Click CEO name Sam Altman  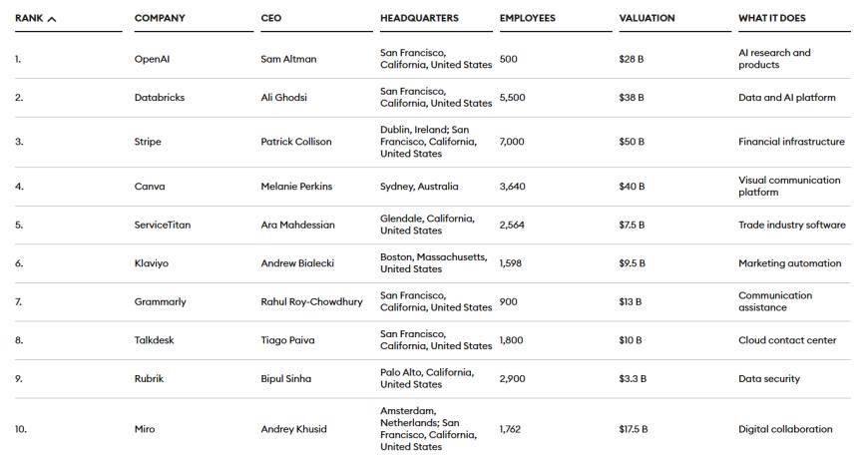(x=288, y=59)
